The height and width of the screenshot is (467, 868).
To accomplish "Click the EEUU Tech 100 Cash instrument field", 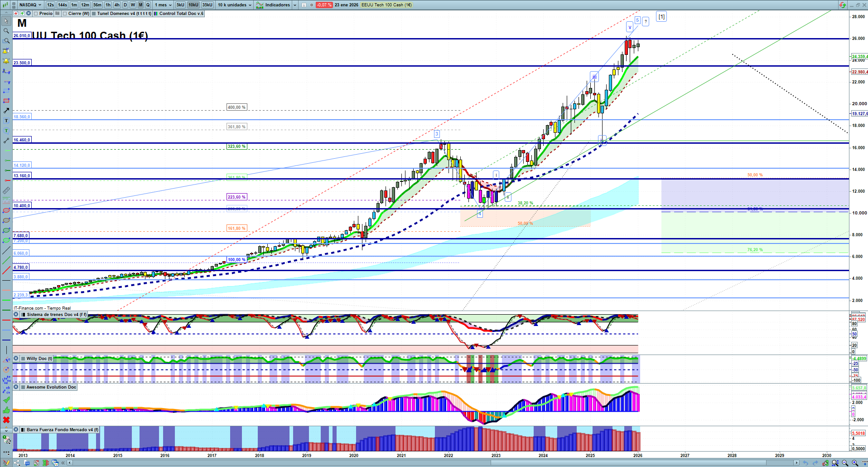I will click(386, 5).
